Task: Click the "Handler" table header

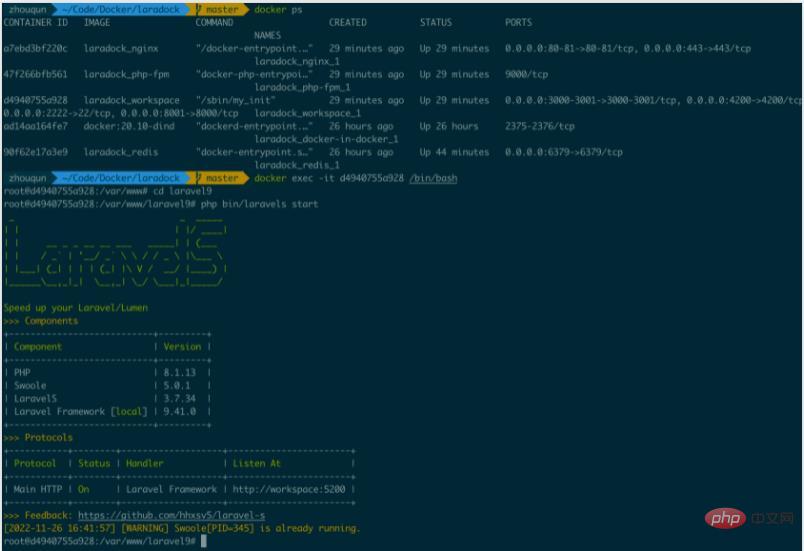Action: [x=145, y=463]
